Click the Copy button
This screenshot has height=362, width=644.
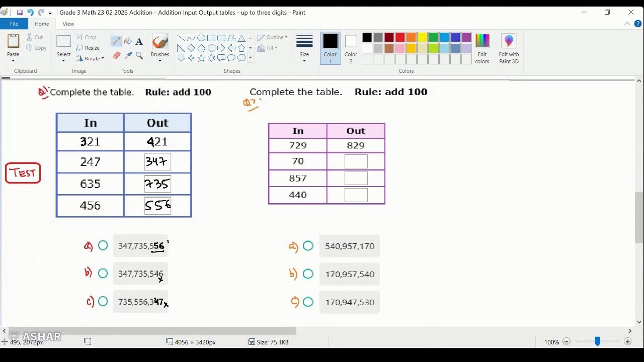tap(36, 48)
